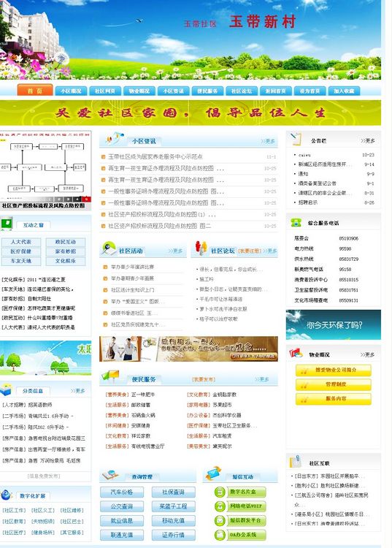The width and height of the screenshot is (392, 548).
Task: Open the 首页 navigation tab
Action: [35, 90]
